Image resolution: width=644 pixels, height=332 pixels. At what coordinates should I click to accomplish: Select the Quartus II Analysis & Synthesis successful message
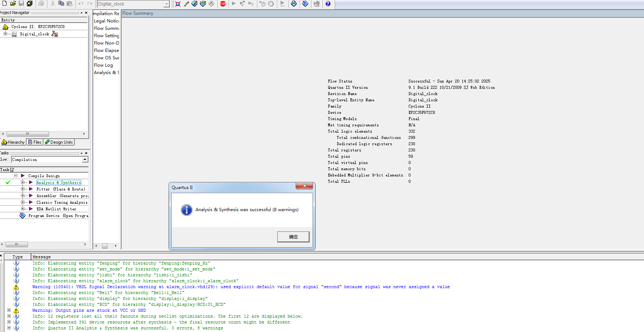point(127,328)
